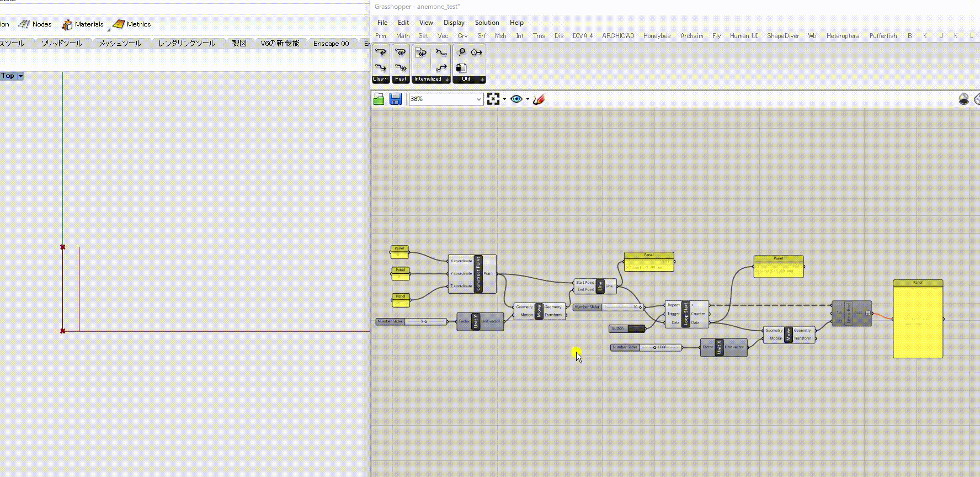The image size is (980, 477).
Task: Select the Loop Start component on canvas
Action: (686, 314)
